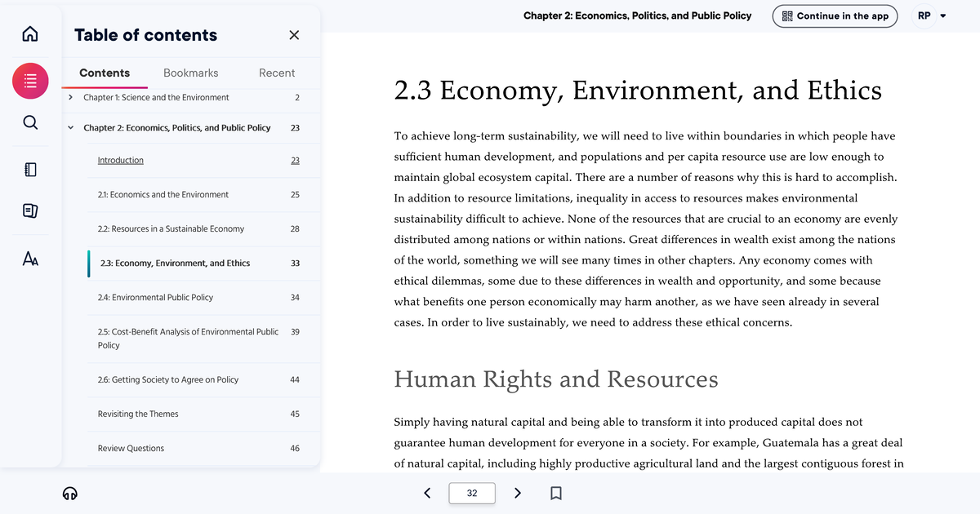The image size is (980, 514).
Task: Go to the next page arrow
Action: tap(518, 493)
